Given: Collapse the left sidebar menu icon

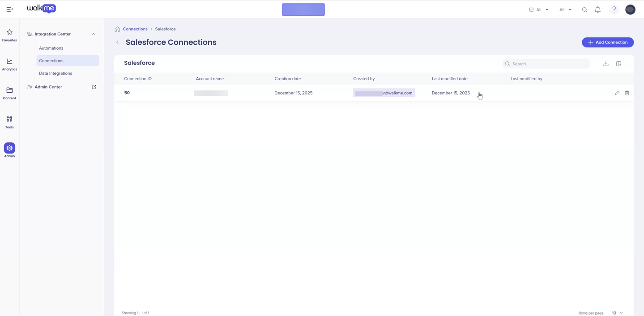Looking at the screenshot, I should pos(9,9).
